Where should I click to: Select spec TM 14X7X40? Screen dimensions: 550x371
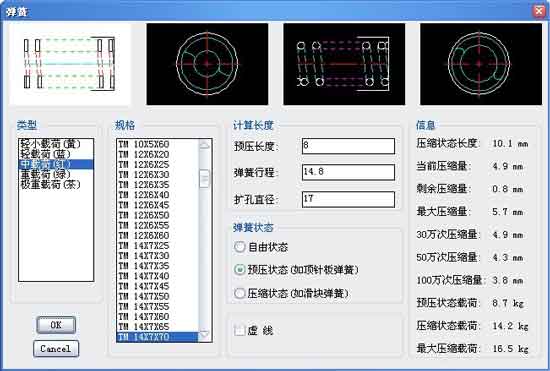(x=157, y=276)
